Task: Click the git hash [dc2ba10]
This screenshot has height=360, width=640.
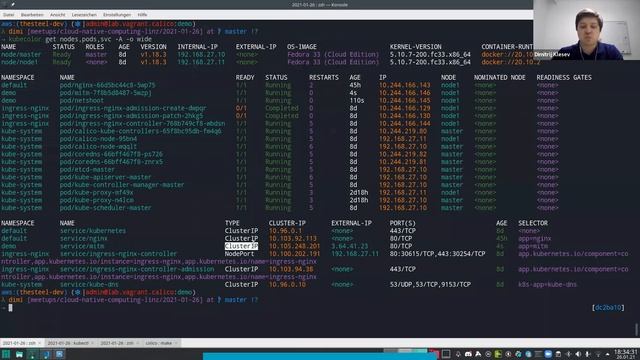Action: pyautogui.click(x=608, y=307)
